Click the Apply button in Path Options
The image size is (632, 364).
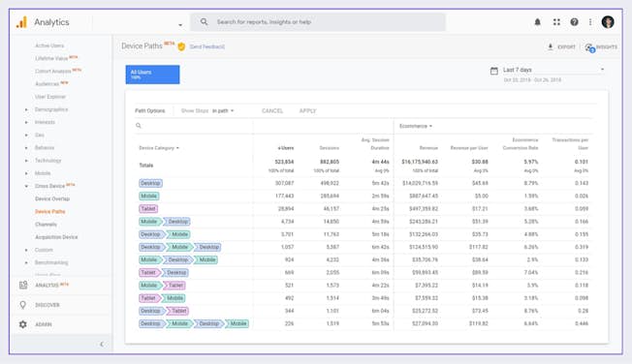click(x=307, y=110)
